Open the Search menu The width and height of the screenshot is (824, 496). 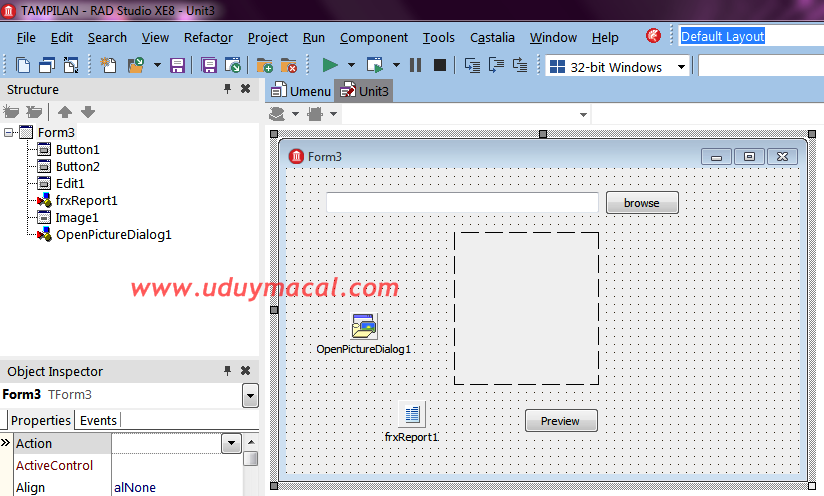click(107, 38)
